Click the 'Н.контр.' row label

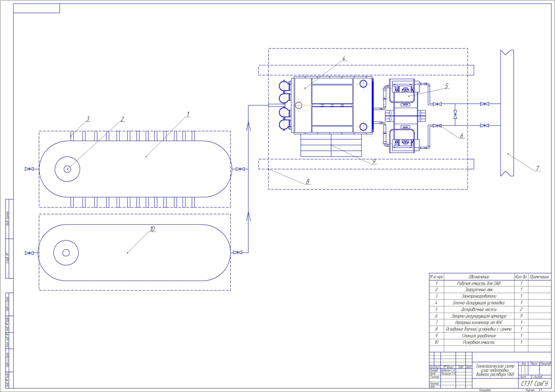coord(434,384)
